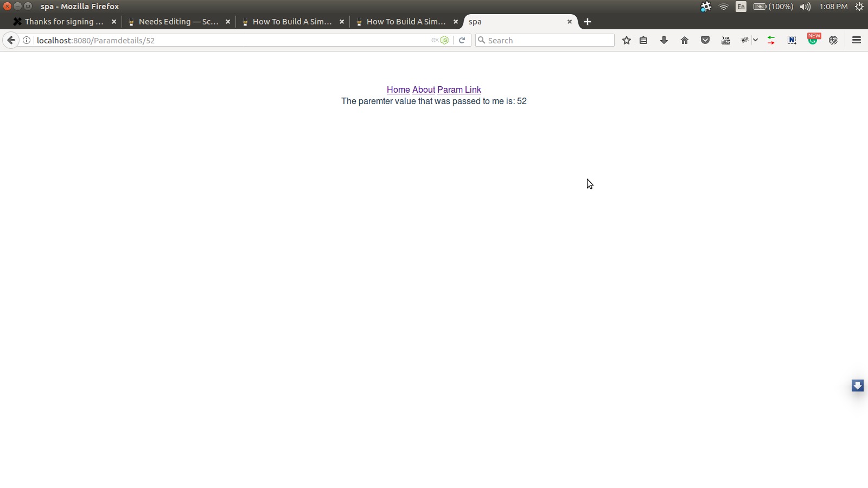Open the 'En' keyboard layout indicator
Viewport: 868px width, 488px height.
pyautogui.click(x=741, y=7)
